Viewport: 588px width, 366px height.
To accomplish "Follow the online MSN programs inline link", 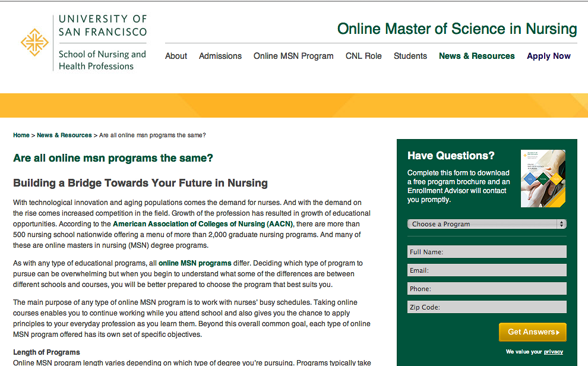I will click(x=195, y=263).
